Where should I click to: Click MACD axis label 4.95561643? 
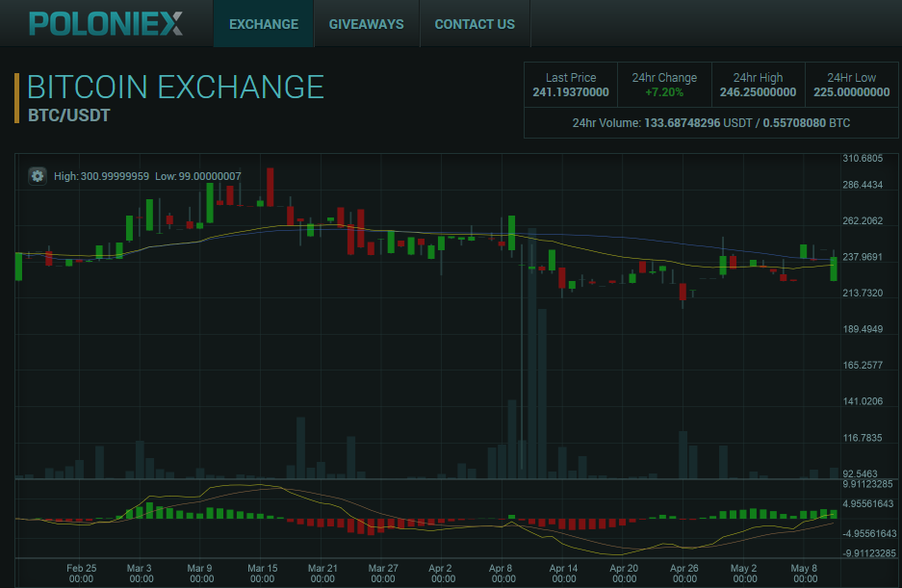[868, 504]
